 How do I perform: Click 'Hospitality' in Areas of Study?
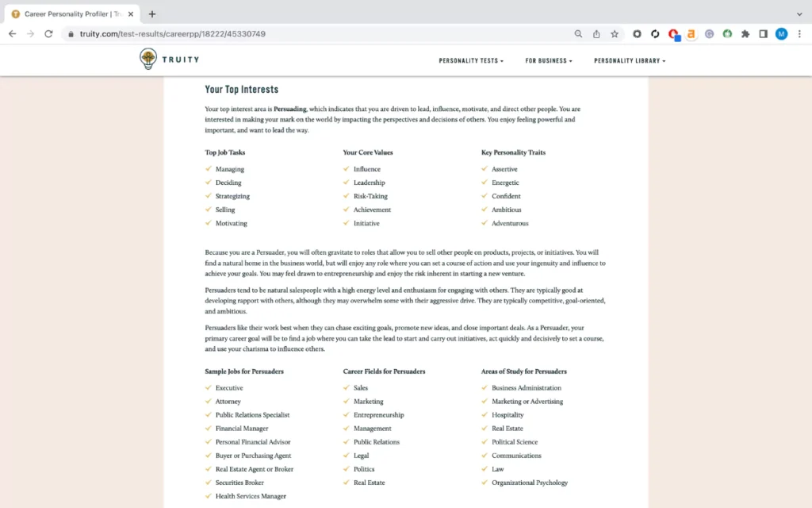508,414
